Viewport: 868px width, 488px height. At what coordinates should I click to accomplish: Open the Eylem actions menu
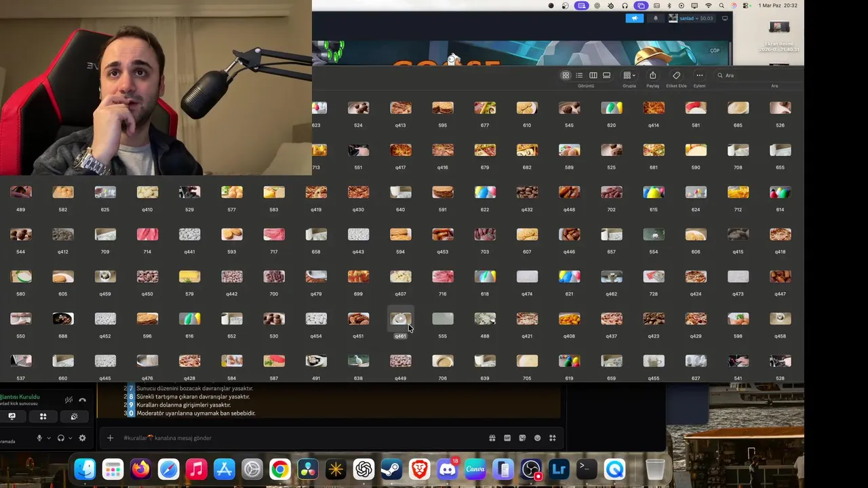coord(699,75)
